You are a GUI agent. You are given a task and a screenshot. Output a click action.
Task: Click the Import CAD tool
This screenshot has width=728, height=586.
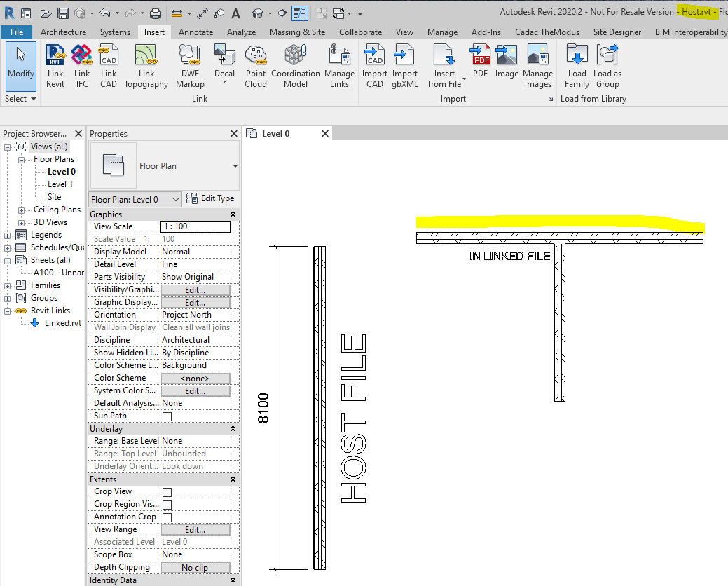point(375,66)
